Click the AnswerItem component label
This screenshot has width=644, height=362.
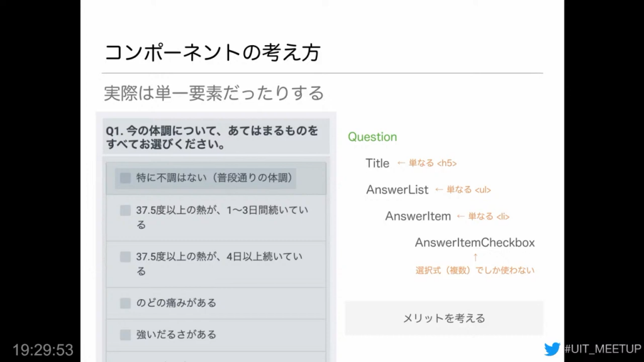(x=418, y=216)
